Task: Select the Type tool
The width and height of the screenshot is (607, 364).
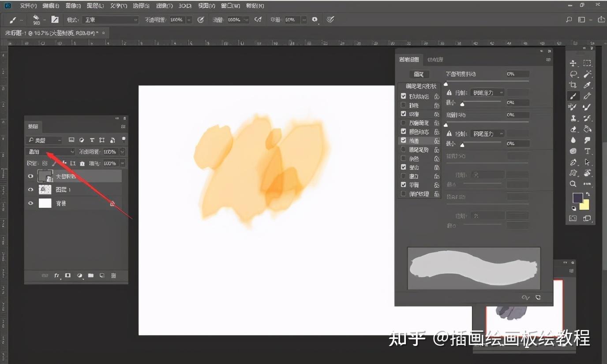Action: point(588,150)
